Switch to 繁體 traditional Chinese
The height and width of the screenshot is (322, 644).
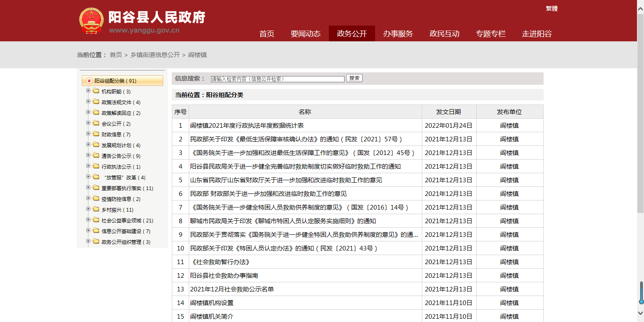point(551,9)
